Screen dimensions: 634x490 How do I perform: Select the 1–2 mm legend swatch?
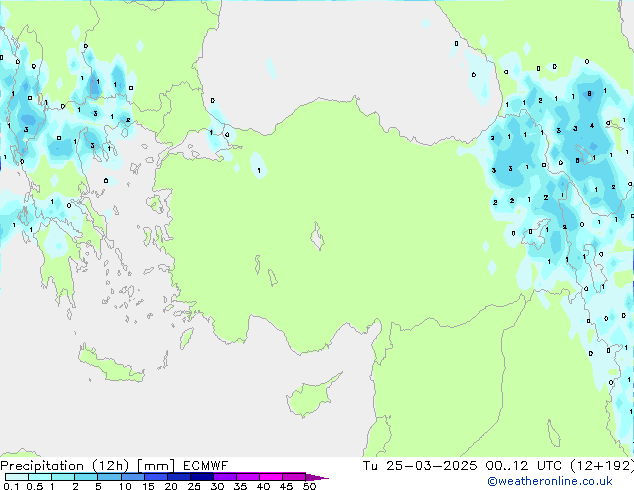click(63, 477)
